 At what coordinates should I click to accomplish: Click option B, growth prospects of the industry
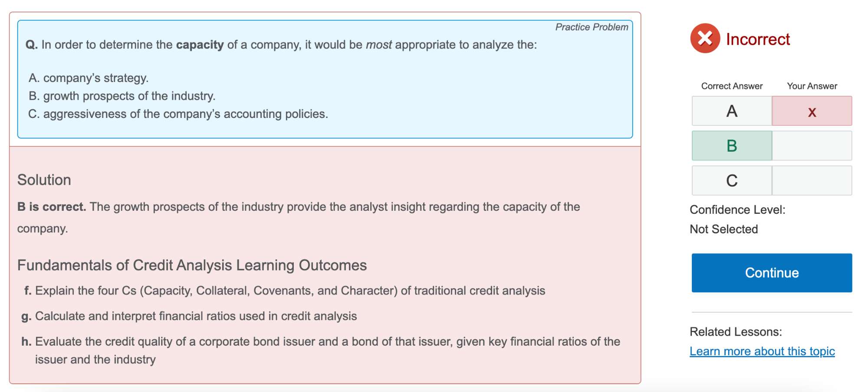[122, 96]
